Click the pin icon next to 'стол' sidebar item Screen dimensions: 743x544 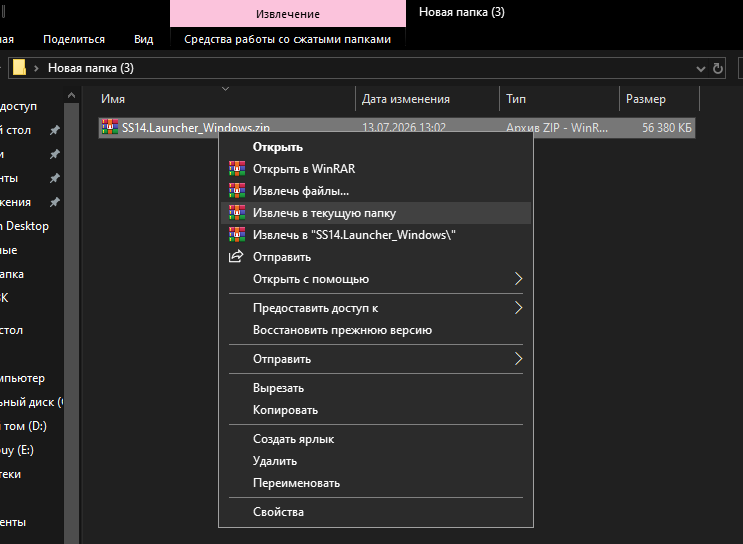(55, 130)
